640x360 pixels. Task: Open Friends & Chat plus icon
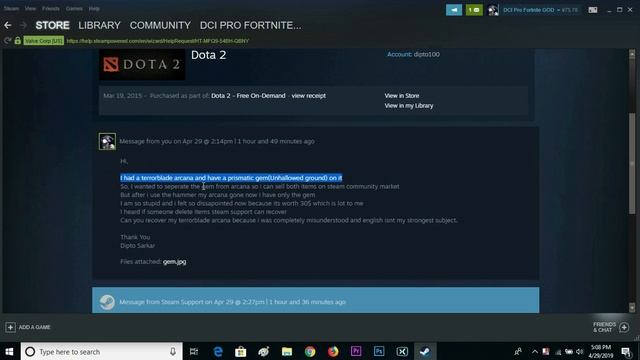624,327
